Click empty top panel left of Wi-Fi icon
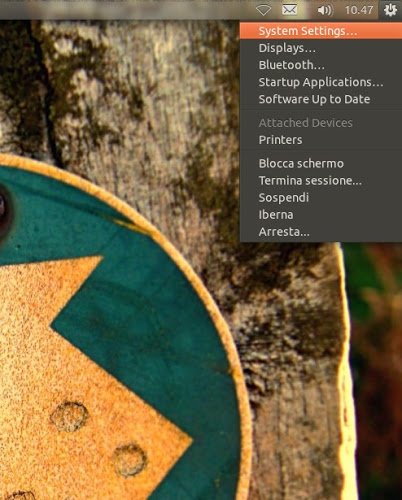Image resolution: width=402 pixels, height=500 pixels. (x=127, y=10)
